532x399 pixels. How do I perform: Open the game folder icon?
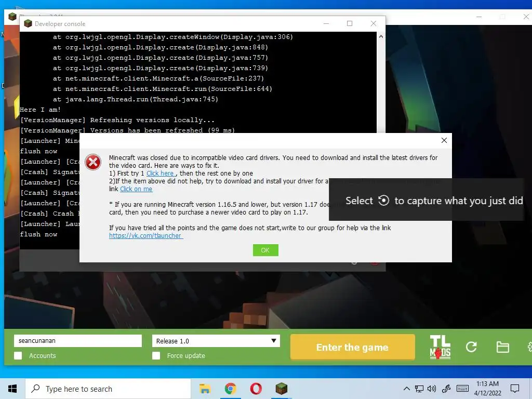pos(502,347)
